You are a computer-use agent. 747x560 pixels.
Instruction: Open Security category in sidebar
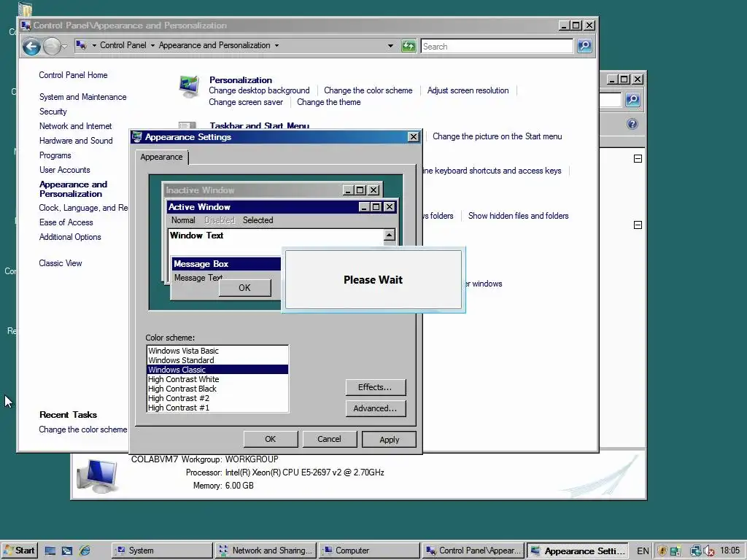53,112
